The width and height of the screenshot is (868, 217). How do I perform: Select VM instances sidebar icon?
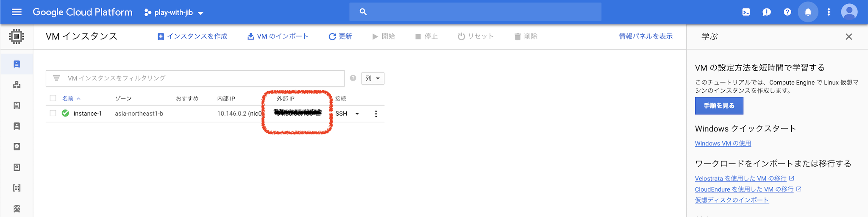(x=17, y=64)
